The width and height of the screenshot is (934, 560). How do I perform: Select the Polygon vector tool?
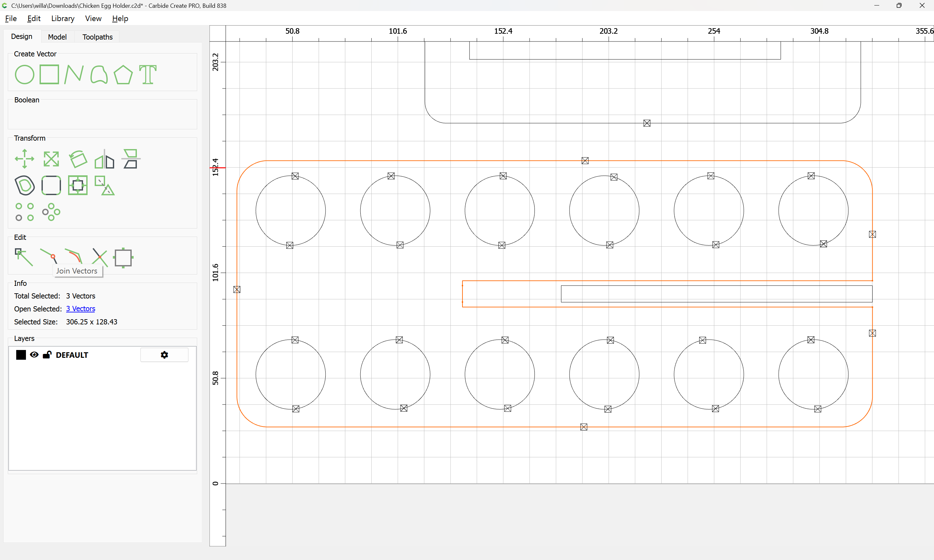123,74
